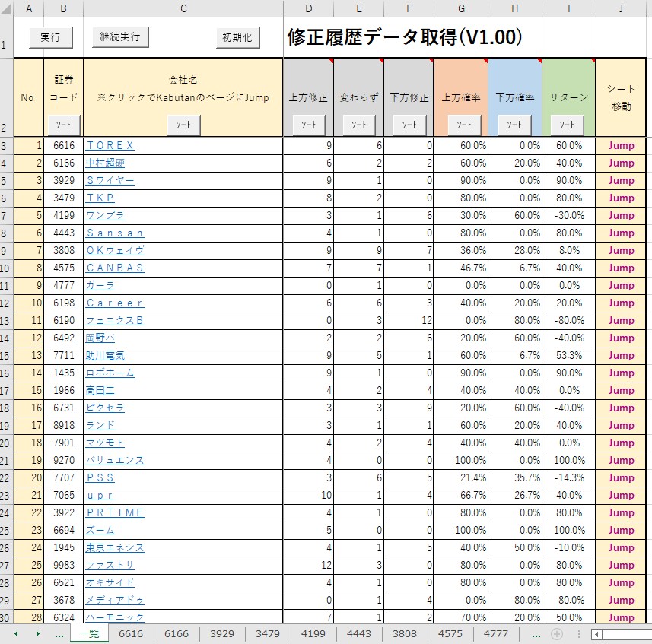Sort by 変わらず column
This screenshot has width=652, height=644.
[358, 125]
